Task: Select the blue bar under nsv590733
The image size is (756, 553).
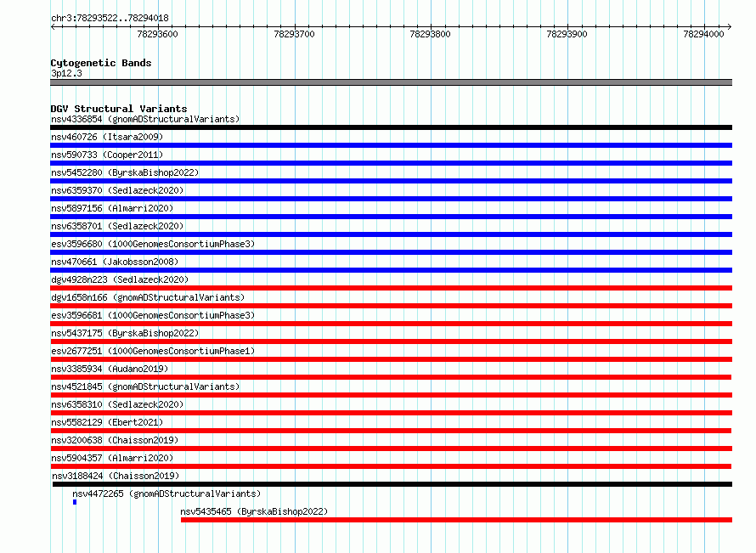Action: tap(391, 163)
